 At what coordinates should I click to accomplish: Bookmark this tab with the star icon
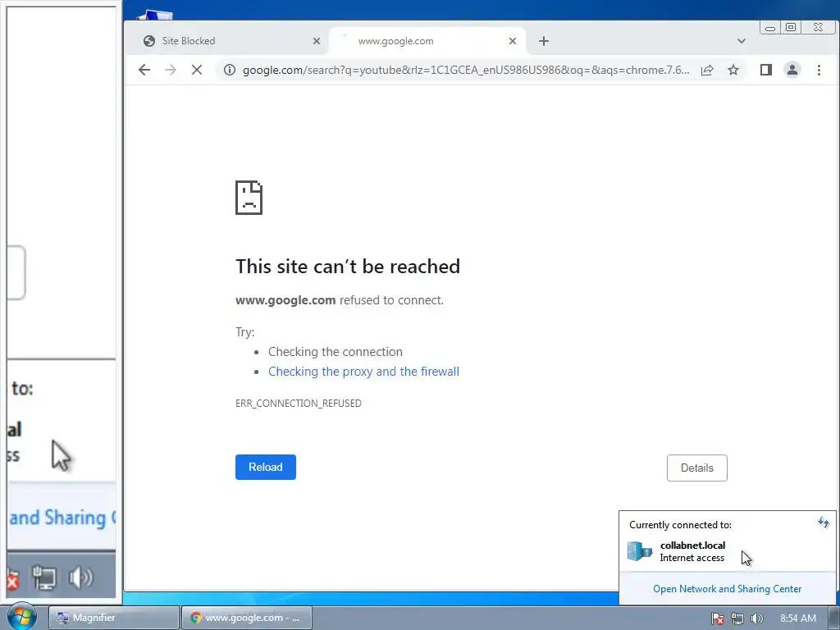coord(733,70)
